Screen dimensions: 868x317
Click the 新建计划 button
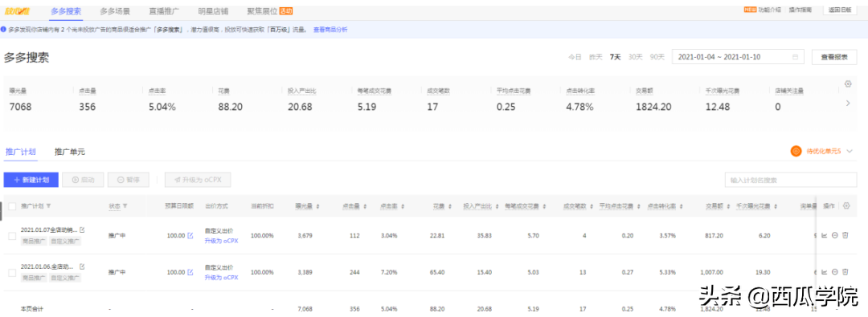click(x=31, y=180)
